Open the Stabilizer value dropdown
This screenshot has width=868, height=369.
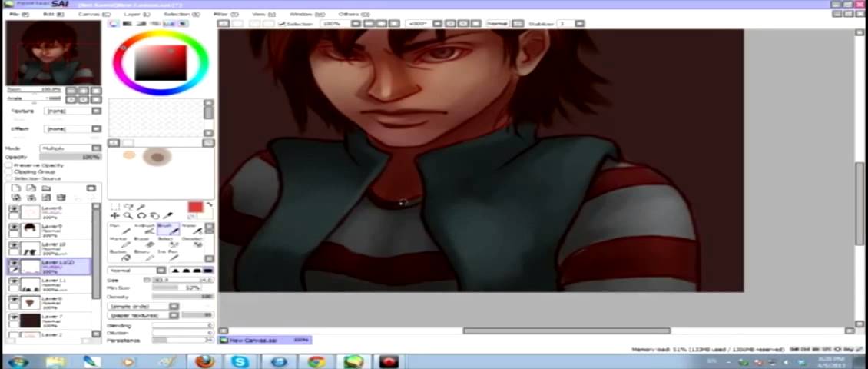coord(579,24)
